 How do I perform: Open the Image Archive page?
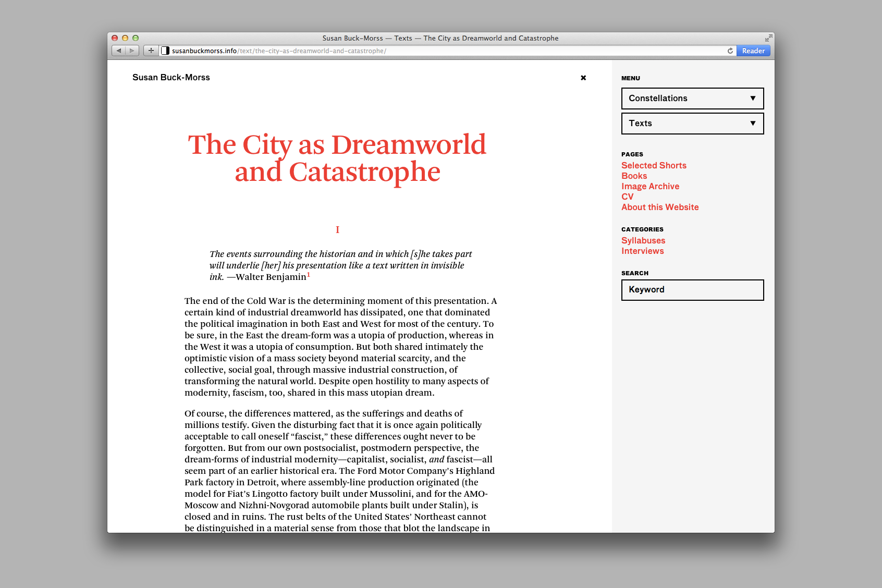coord(650,186)
